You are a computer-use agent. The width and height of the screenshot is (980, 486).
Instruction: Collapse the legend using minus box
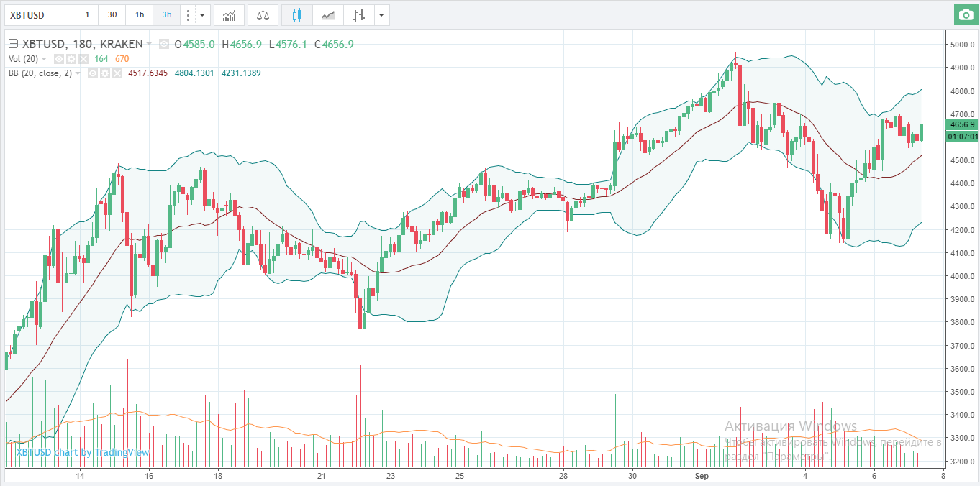pos(13,45)
